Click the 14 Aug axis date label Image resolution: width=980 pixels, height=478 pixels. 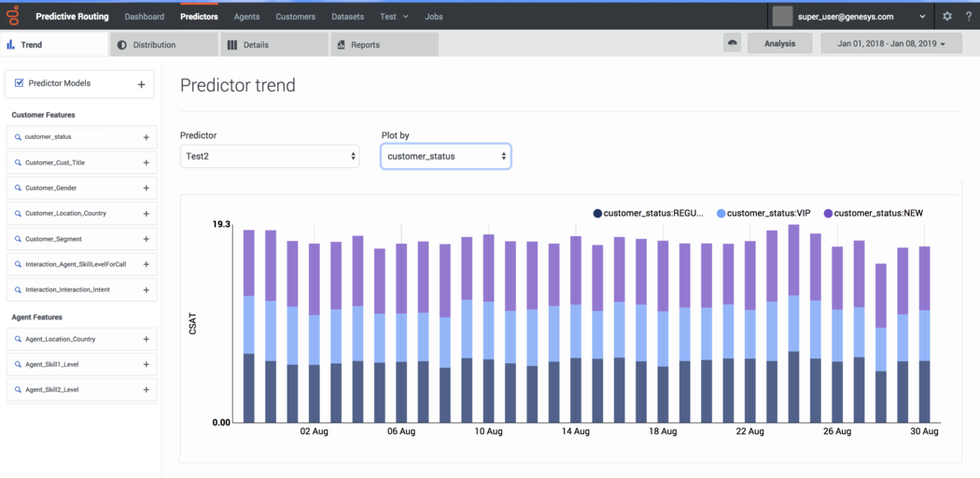576,431
